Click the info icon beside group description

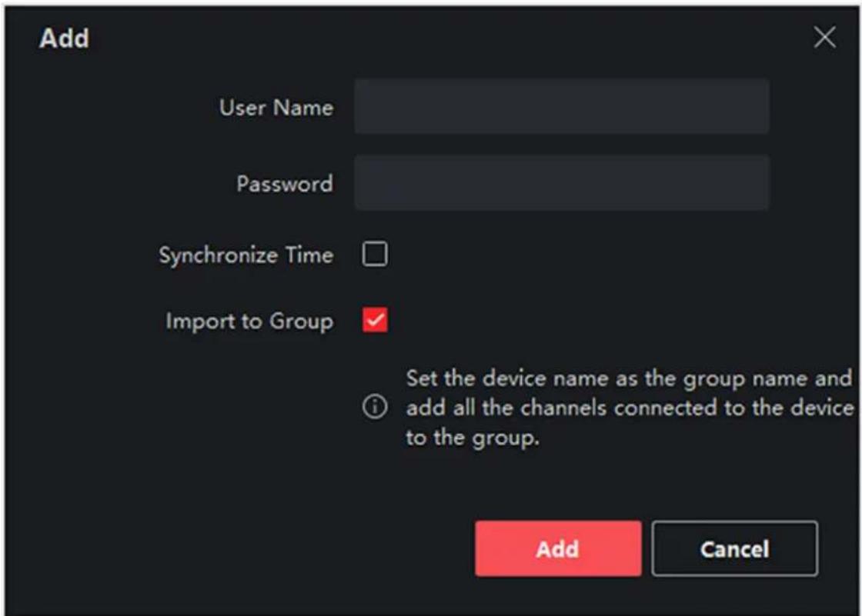[x=375, y=407]
